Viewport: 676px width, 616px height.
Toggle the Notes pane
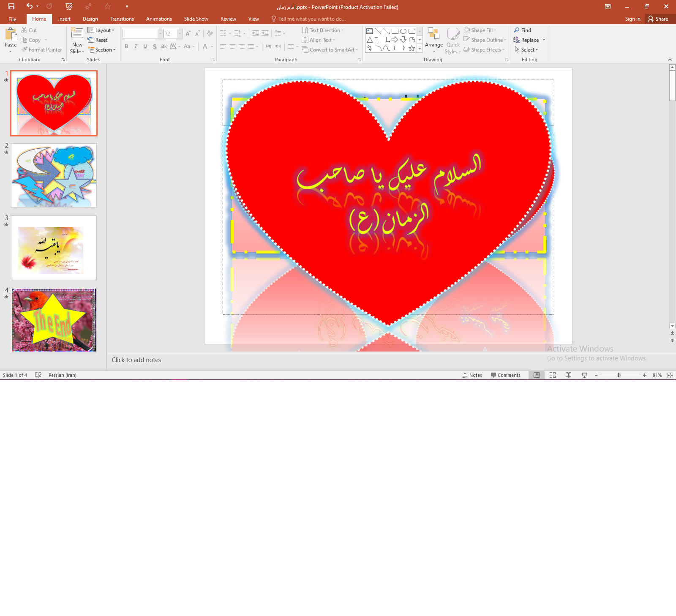[x=472, y=375]
